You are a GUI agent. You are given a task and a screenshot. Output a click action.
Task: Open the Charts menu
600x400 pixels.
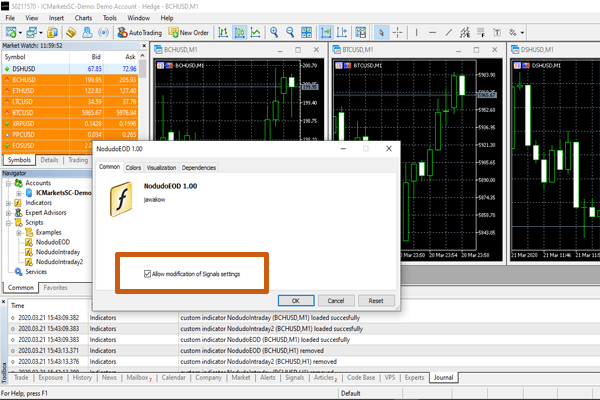[83, 18]
